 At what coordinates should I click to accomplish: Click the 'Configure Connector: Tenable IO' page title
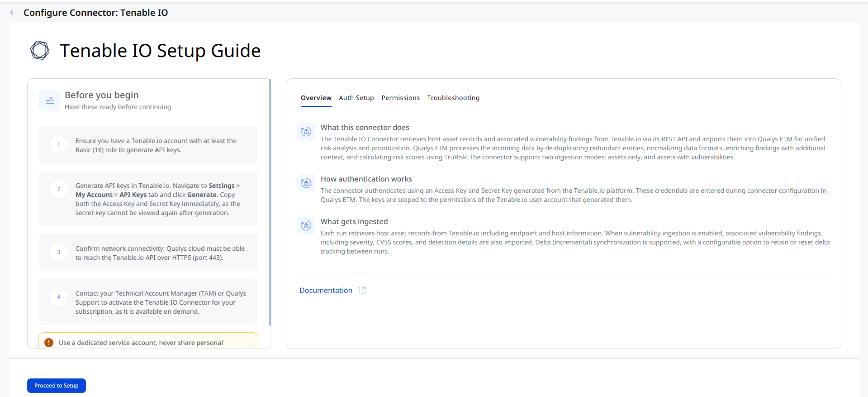coord(95,13)
